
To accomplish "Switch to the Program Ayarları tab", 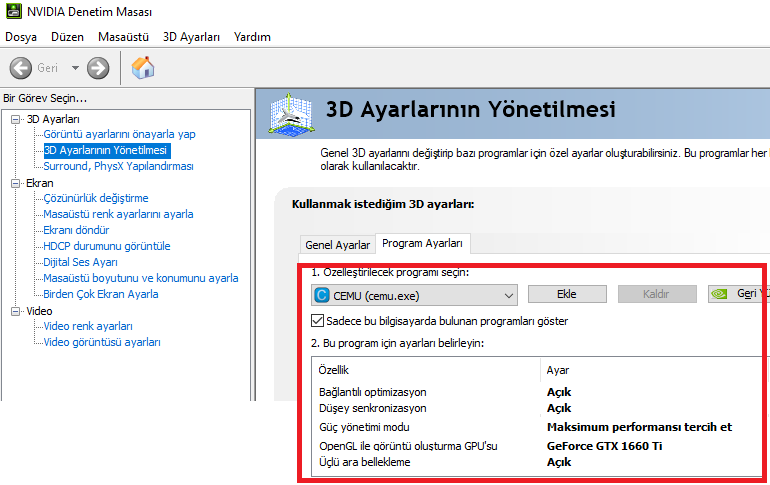I will [422, 243].
